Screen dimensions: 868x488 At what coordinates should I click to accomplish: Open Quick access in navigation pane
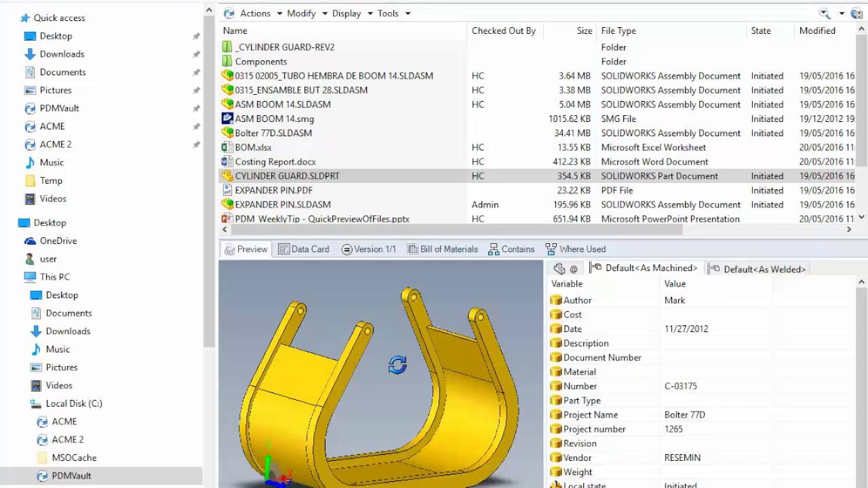tap(52, 18)
